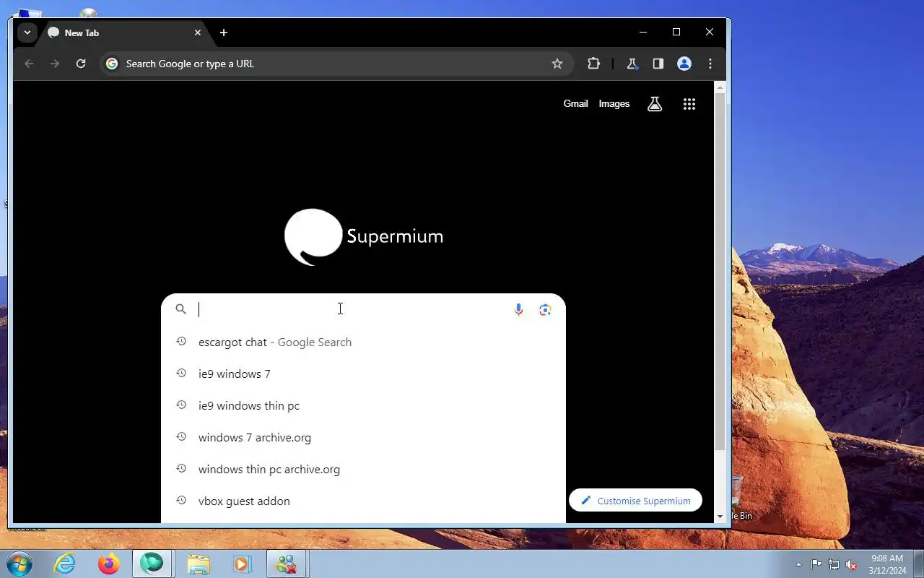
Task: Go back with the back arrow
Action: click(x=29, y=64)
